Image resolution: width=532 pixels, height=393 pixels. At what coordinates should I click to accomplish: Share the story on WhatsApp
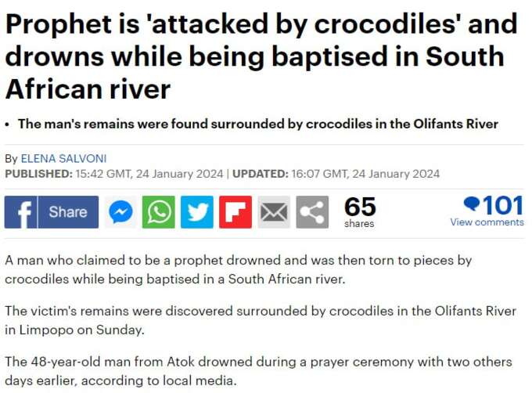[x=159, y=212]
